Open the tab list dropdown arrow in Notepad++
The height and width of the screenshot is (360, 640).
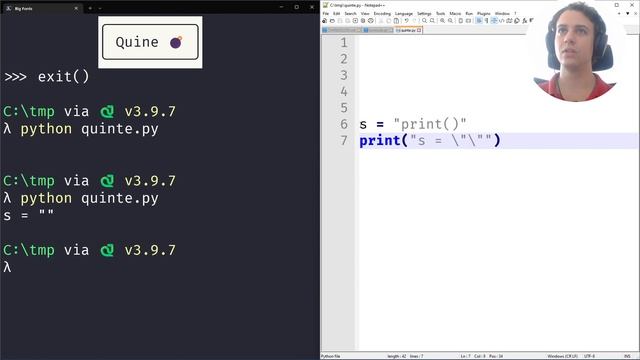[x=627, y=13]
